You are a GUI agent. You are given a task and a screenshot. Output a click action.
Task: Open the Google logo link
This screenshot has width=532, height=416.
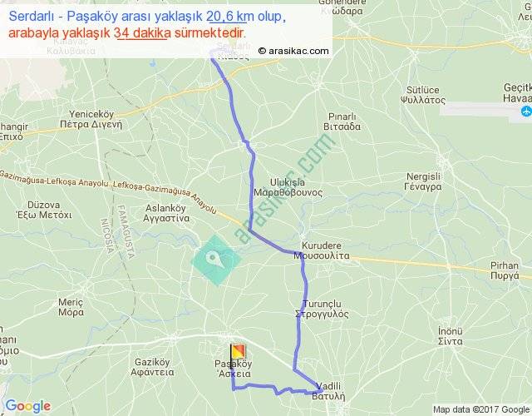[x=28, y=406]
